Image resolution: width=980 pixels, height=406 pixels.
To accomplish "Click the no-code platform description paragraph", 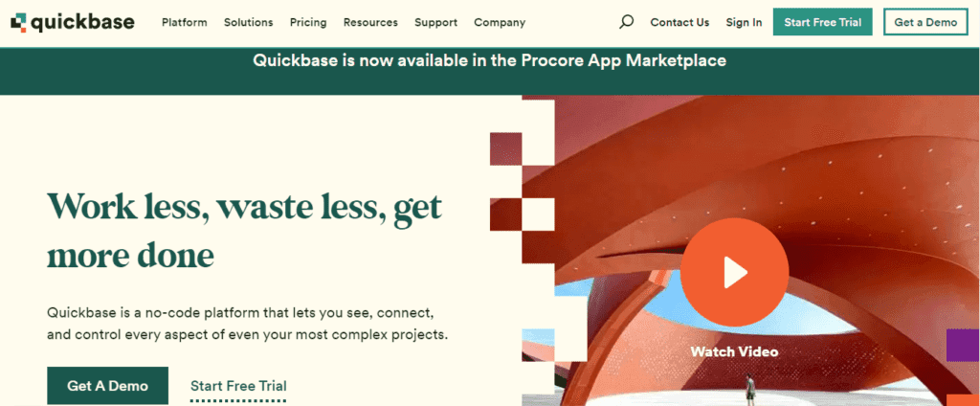I will click(x=247, y=324).
